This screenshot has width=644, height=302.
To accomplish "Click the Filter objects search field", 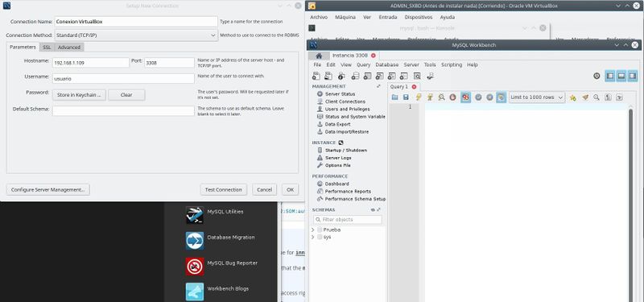I will [348, 220].
